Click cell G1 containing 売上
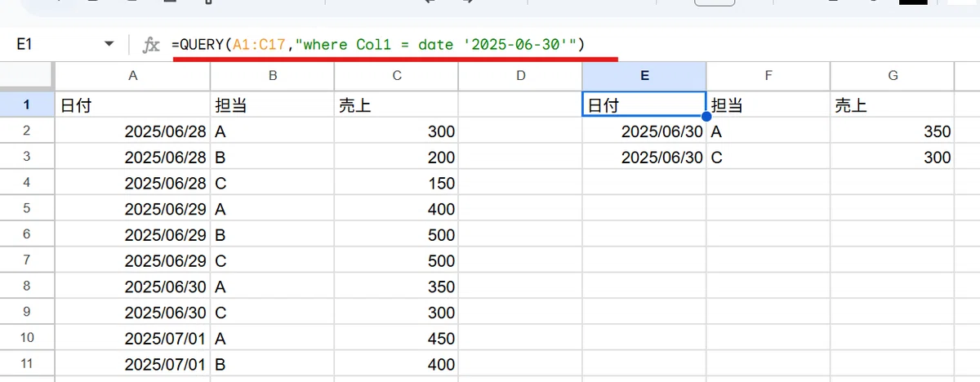 pos(893,104)
